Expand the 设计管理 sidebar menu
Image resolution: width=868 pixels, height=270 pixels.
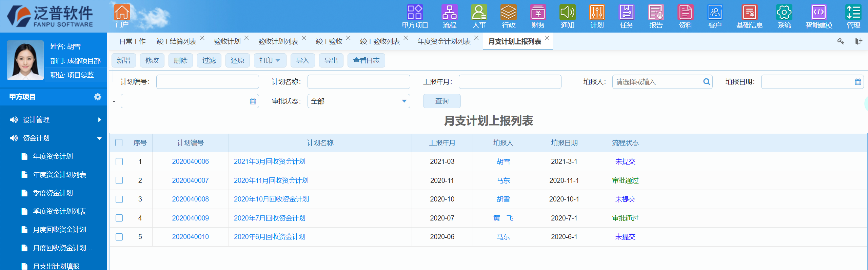[54, 120]
